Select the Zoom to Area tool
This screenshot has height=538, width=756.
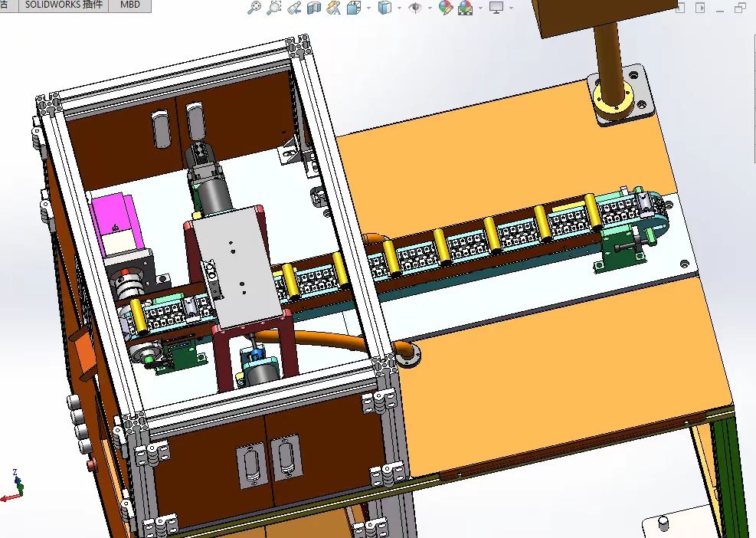click(x=274, y=7)
